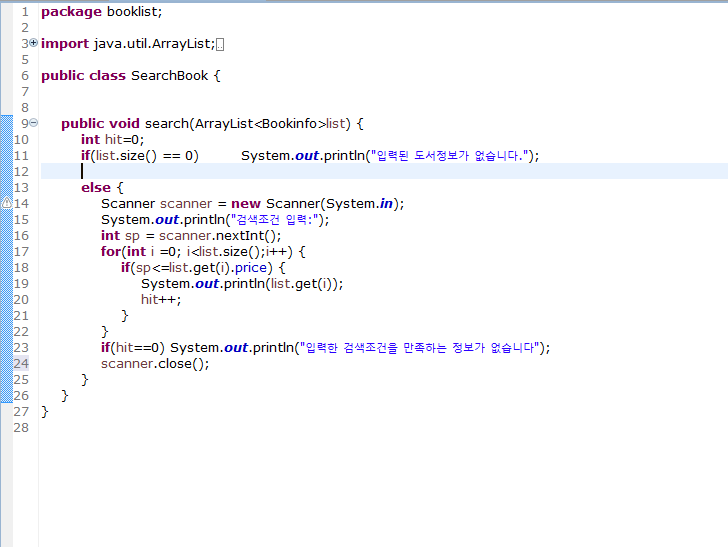
Task: Click 'if(list.size() == 0)' condition
Action: click(x=140, y=156)
